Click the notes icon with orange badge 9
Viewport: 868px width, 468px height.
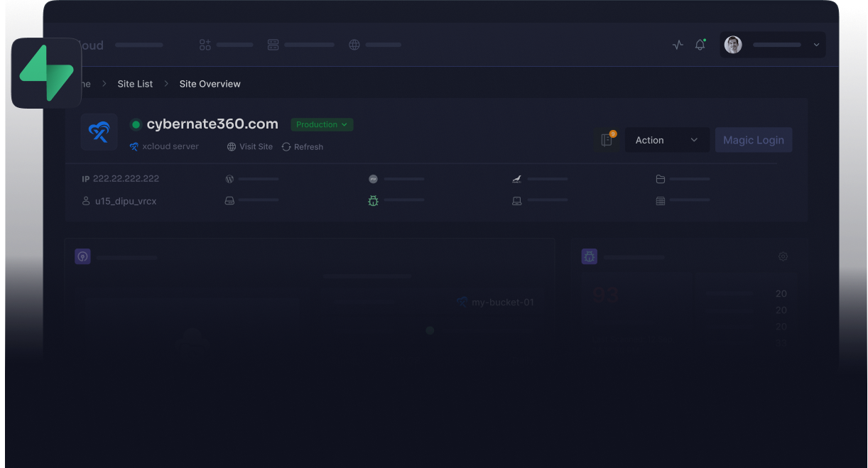click(606, 140)
